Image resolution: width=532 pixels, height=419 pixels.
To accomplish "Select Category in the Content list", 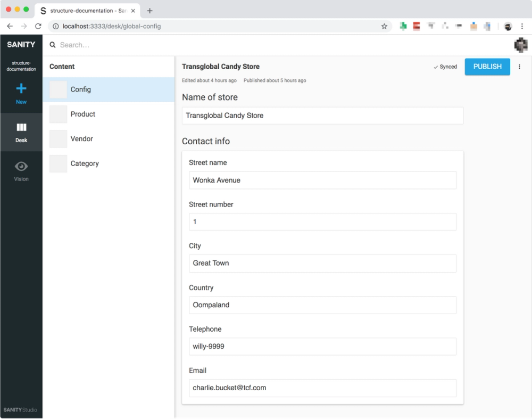I will [x=109, y=163].
